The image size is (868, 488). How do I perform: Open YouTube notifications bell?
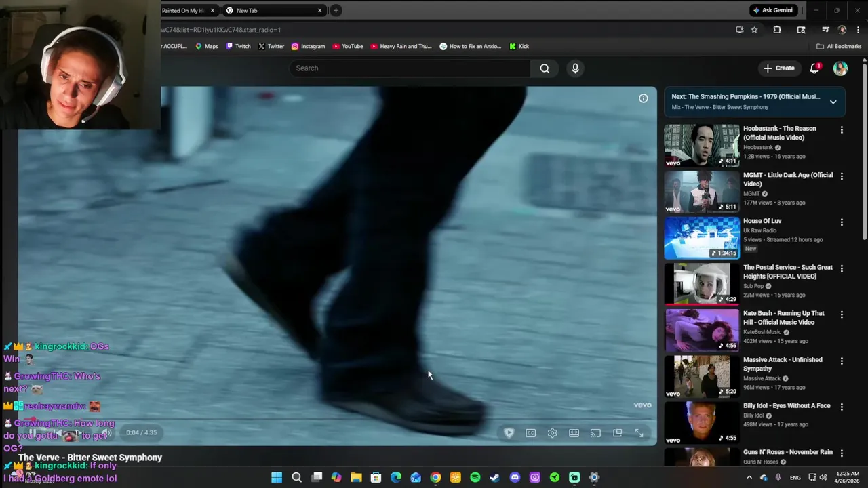tap(814, 68)
